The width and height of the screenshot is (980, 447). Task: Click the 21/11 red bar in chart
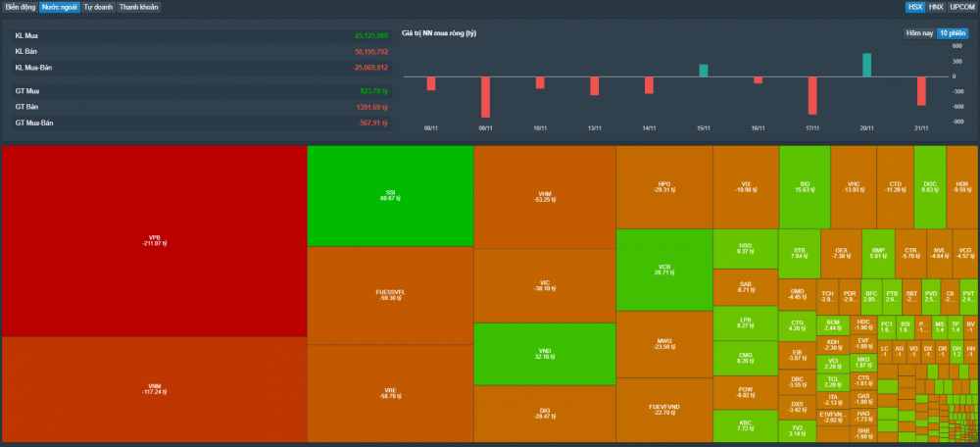pos(921,91)
